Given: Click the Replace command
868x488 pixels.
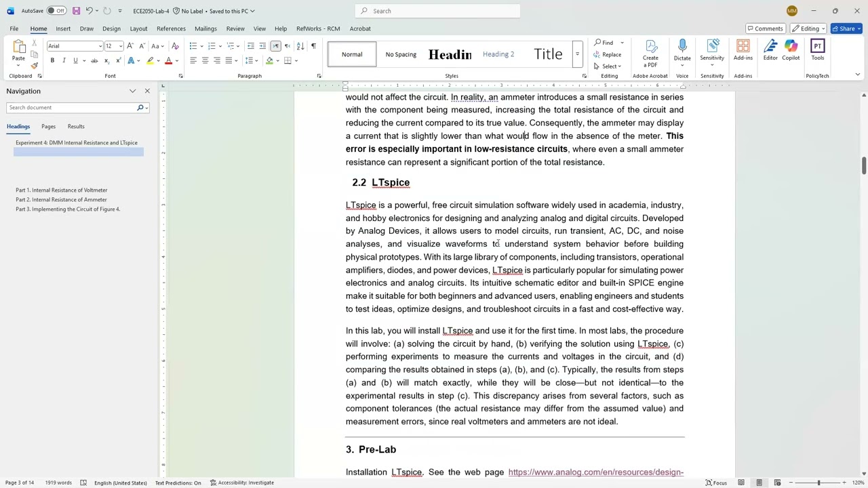Looking at the screenshot, I should [608, 55].
